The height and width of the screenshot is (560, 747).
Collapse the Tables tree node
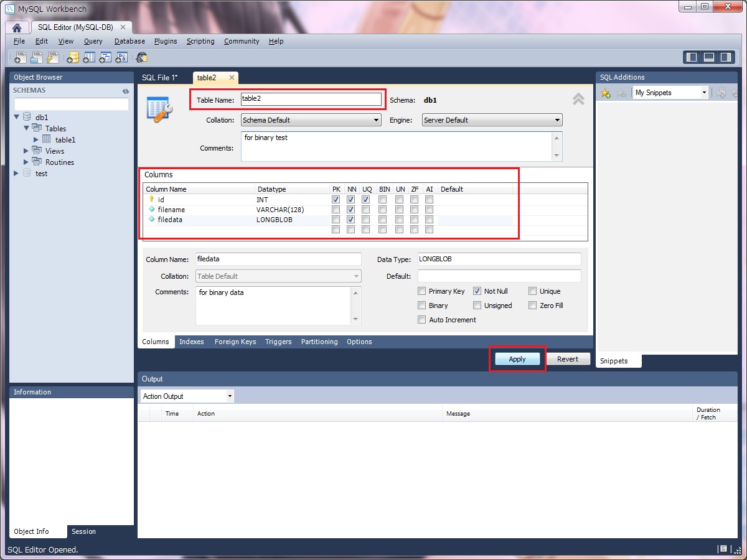click(27, 128)
